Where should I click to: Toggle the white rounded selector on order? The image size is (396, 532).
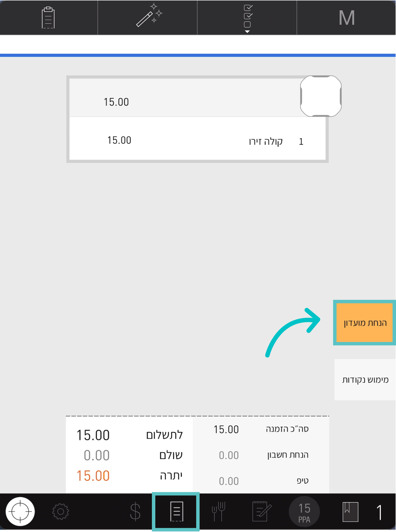[x=321, y=96]
